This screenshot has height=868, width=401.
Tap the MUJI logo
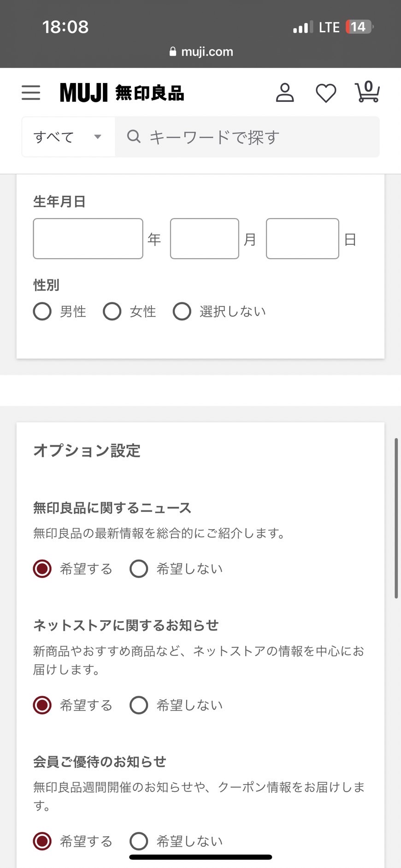tap(122, 93)
